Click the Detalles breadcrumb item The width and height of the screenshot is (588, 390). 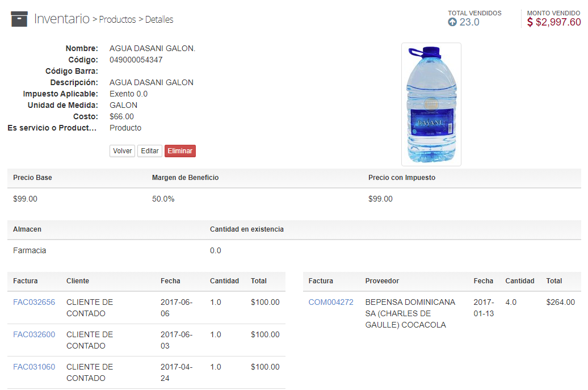pos(159,19)
